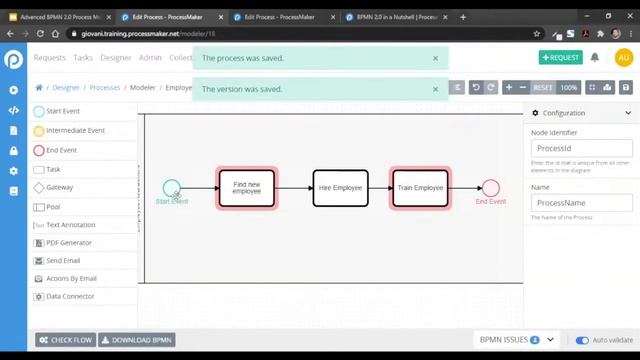Click the DOWNLOAD BPMN button
640x360 pixels.
tap(137, 340)
